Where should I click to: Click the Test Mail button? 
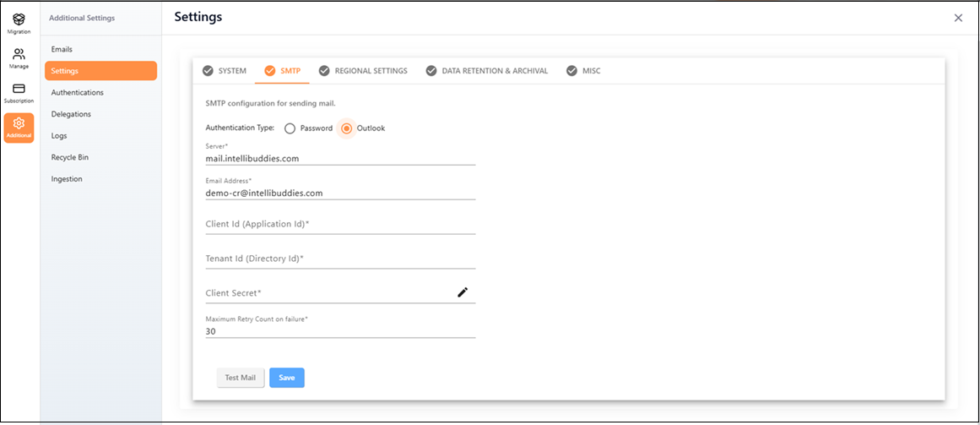241,378
